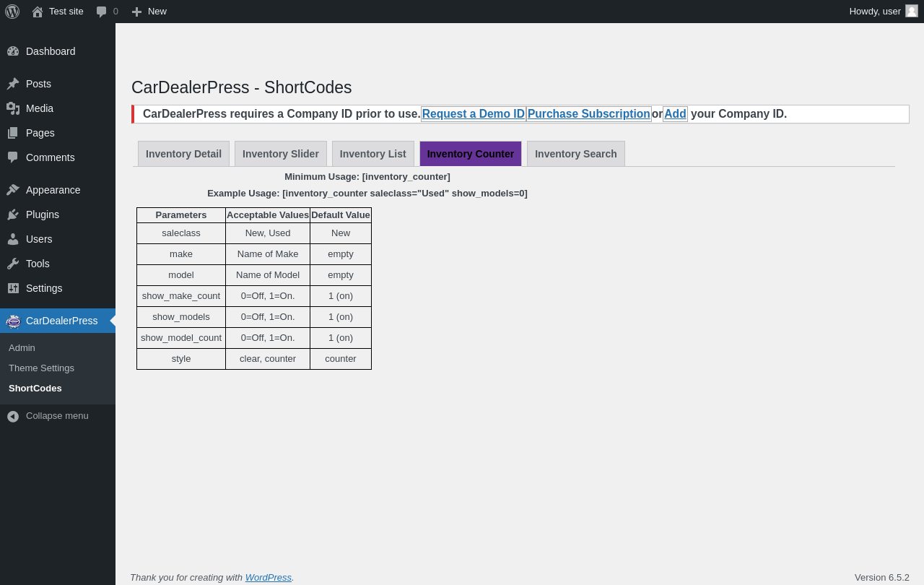This screenshot has height=585, width=924.
Task: Click the Appearance paintbrush icon
Action: (x=13, y=190)
